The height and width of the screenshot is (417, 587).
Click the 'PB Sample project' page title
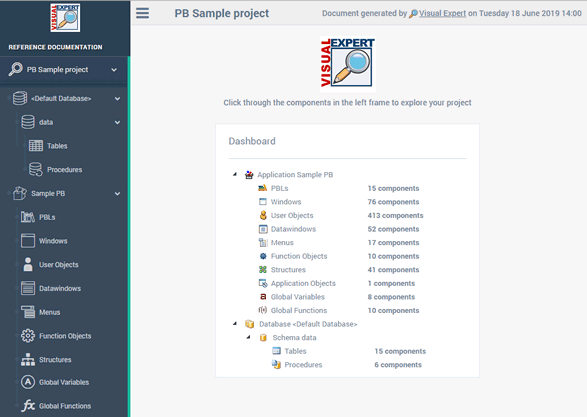coord(222,13)
